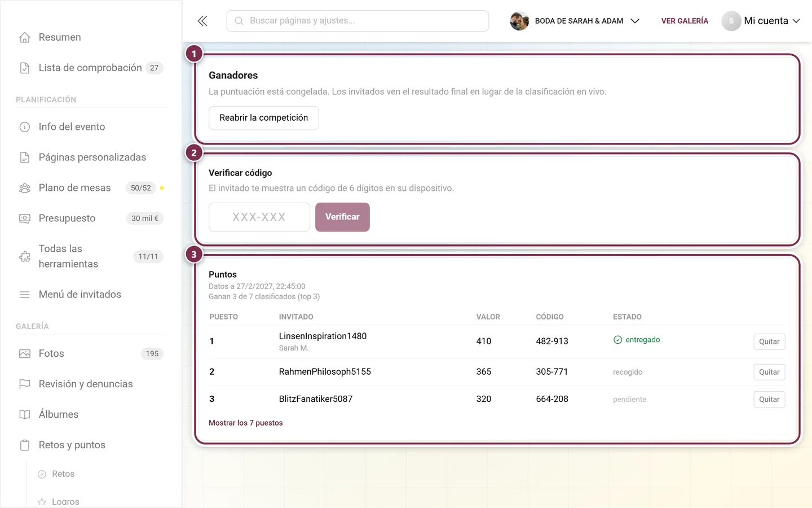Focus the XXX-XXX code input field
The width and height of the screenshot is (812, 508).
coord(259,217)
